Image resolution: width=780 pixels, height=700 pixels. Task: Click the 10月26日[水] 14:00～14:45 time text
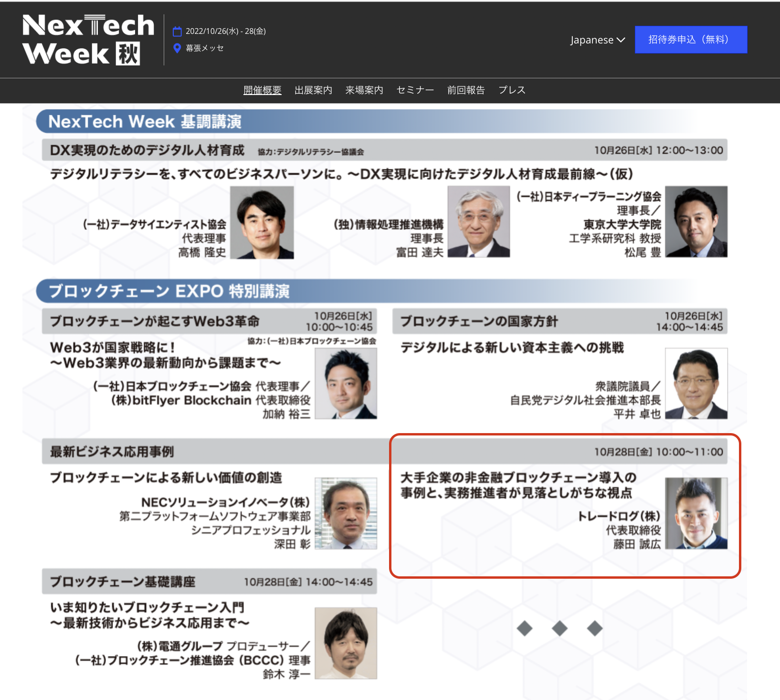pos(690,321)
